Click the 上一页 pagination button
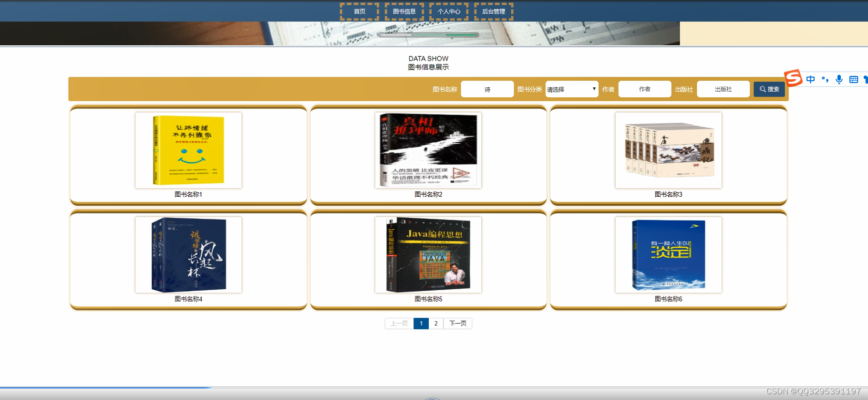 (399, 324)
